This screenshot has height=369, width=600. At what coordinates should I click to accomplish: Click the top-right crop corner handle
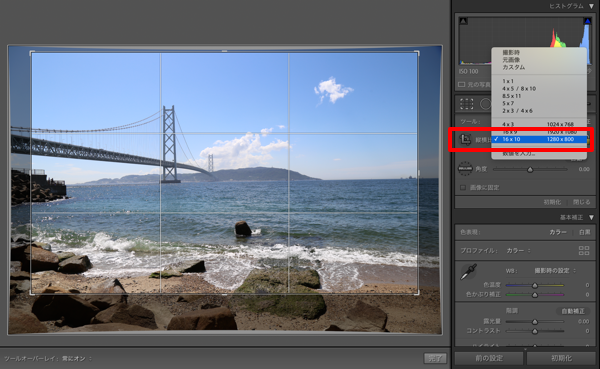tap(417, 52)
